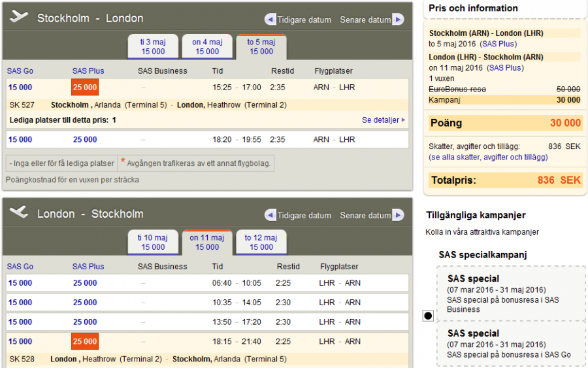Choose SAS Plus 25 000 on the 10:35 return flight
The width and height of the screenshot is (588, 368).
[x=85, y=303]
